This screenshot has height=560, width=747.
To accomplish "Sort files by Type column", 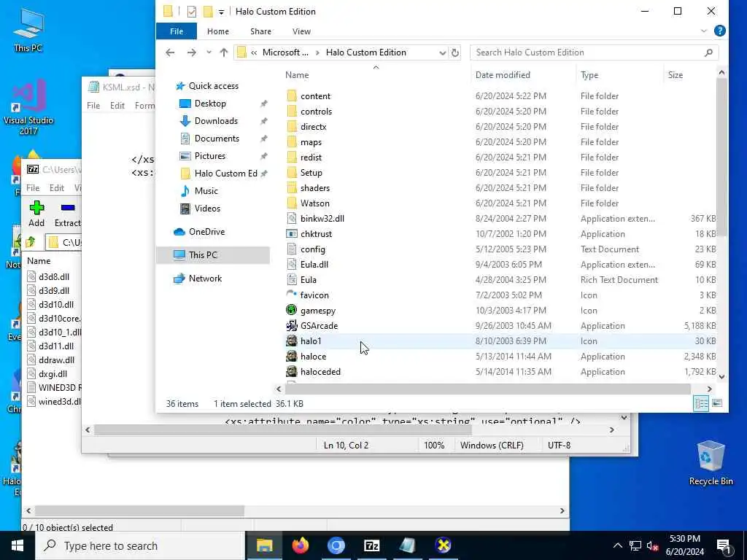I will (x=619, y=75).
